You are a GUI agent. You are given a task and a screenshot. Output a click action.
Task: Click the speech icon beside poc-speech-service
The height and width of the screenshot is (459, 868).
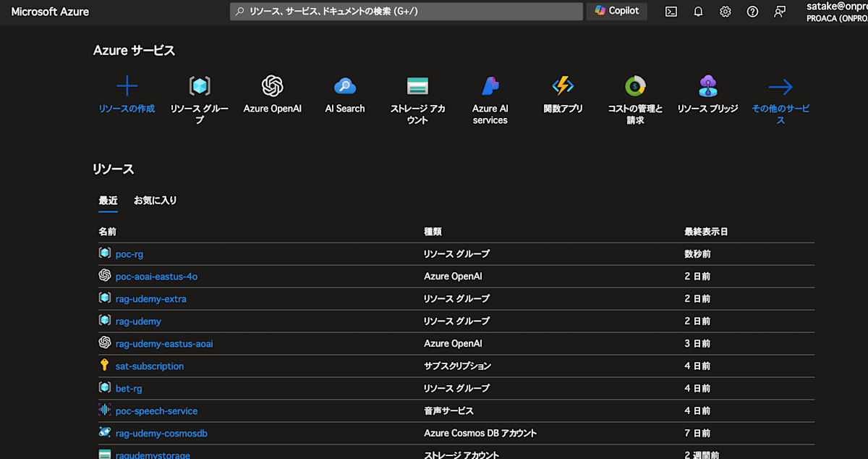105,410
